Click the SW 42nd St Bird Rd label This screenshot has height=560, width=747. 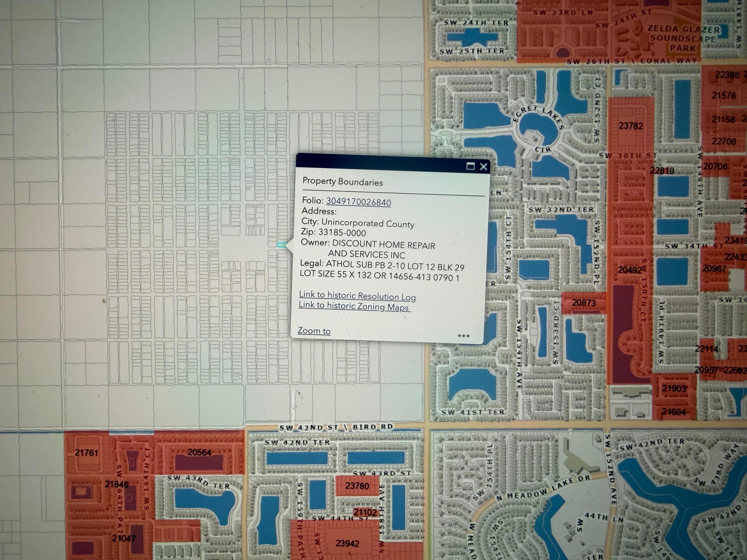[x=336, y=427]
